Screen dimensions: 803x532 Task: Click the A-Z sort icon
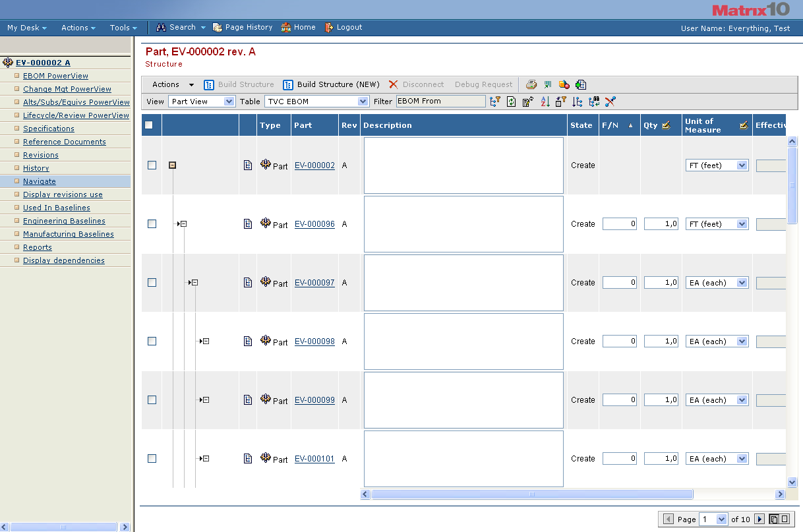point(545,102)
